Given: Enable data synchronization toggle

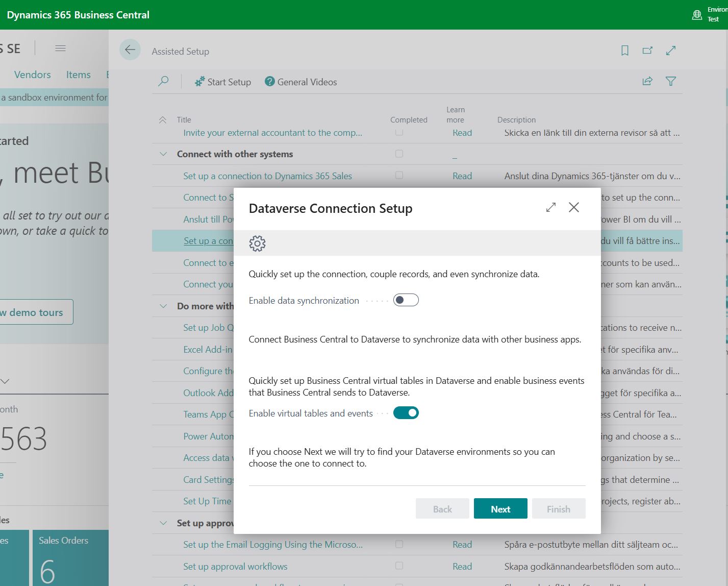Looking at the screenshot, I should [x=406, y=300].
